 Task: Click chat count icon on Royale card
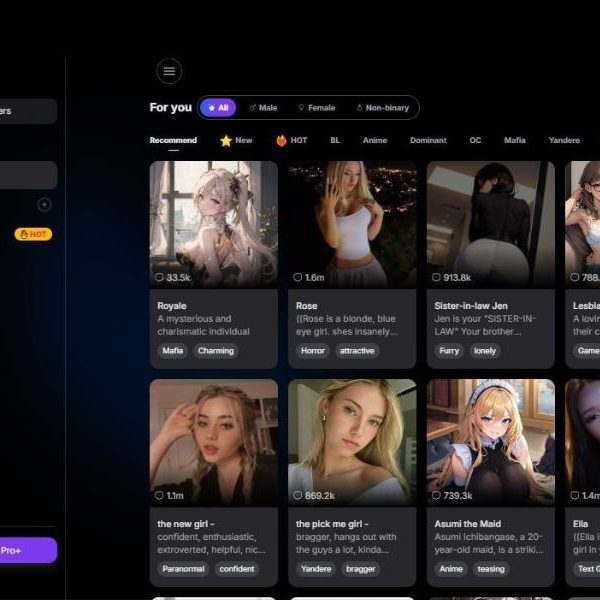[159, 277]
